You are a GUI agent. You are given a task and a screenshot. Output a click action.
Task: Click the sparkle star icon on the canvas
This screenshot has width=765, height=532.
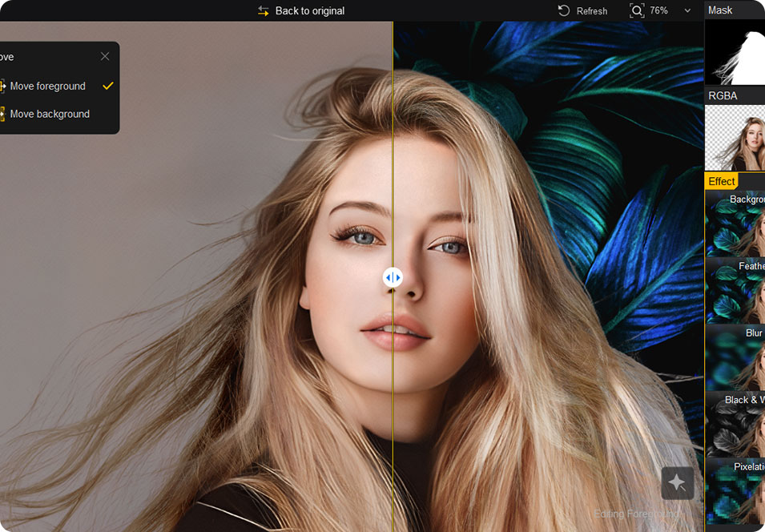(x=677, y=482)
